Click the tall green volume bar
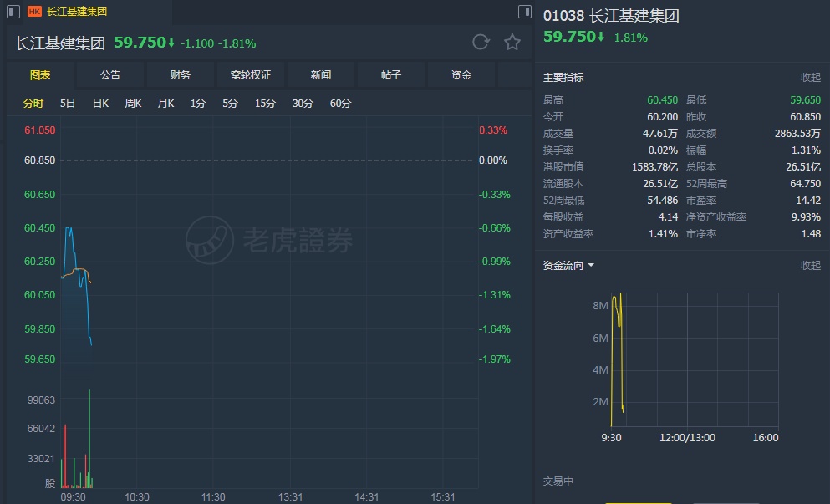The width and height of the screenshot is (830, 504). pyautogui.click(x=89, y=438)
